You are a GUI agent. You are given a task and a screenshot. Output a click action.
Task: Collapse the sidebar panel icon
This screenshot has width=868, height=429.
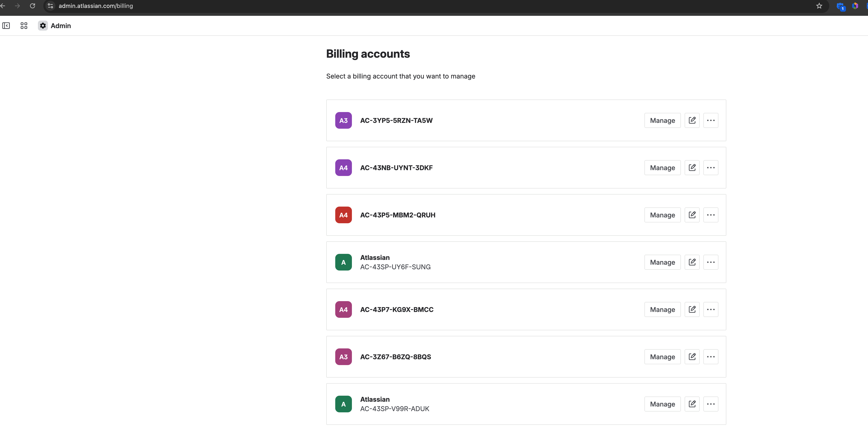[x=6, y=26]
